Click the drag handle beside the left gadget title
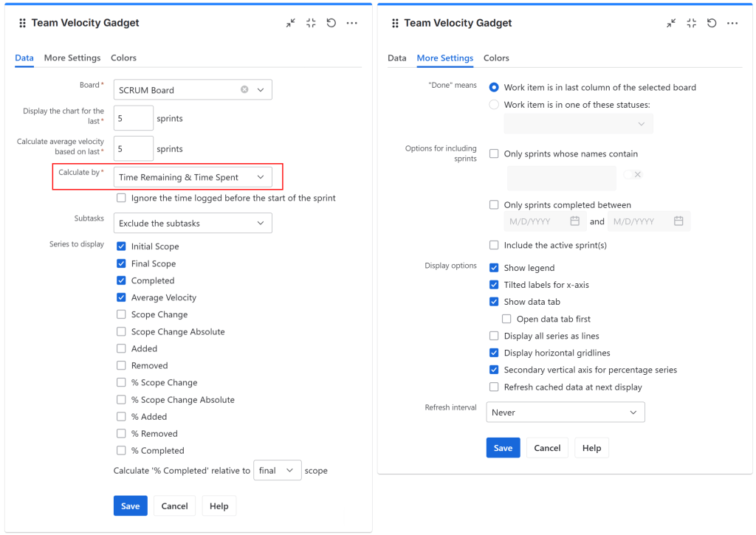The width and height of the screenshot is (756, 535). (x=22, y=23)
